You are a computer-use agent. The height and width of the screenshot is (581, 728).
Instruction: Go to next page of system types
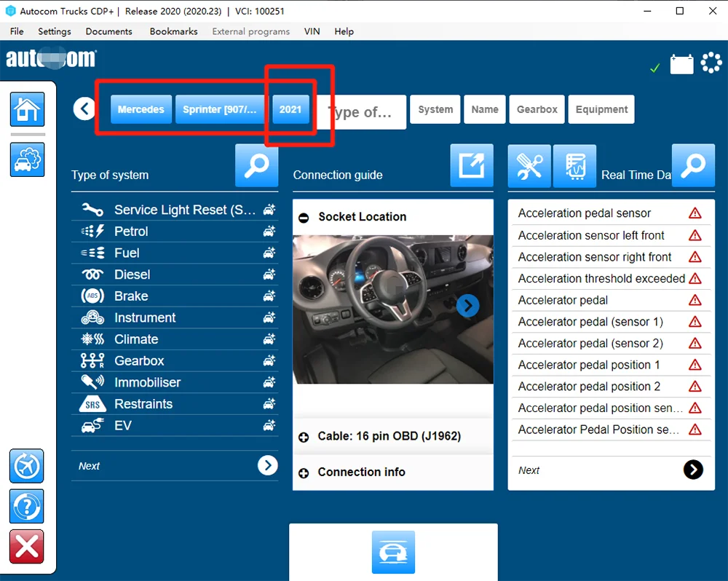click(268, 465)
